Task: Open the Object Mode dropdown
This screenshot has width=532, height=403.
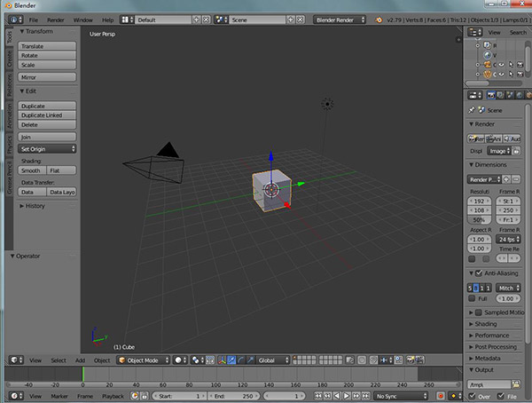Action: [143, 360]
